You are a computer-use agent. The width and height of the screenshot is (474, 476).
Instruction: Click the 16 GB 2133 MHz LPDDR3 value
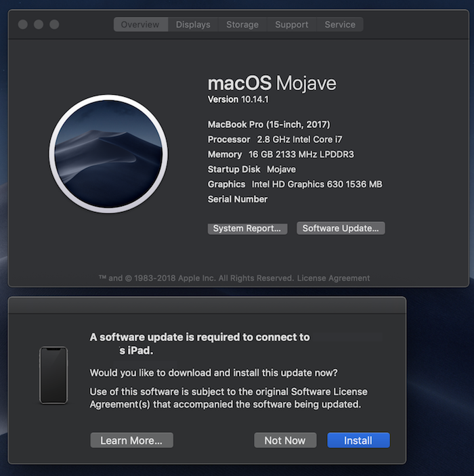click(x=301, y=154)
